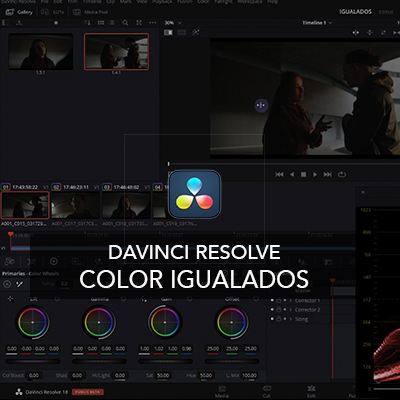This screenshot has height=400, width=400.
Task: Toggle the lock on Corrector 1 row
Action: (x=279, y=300)
